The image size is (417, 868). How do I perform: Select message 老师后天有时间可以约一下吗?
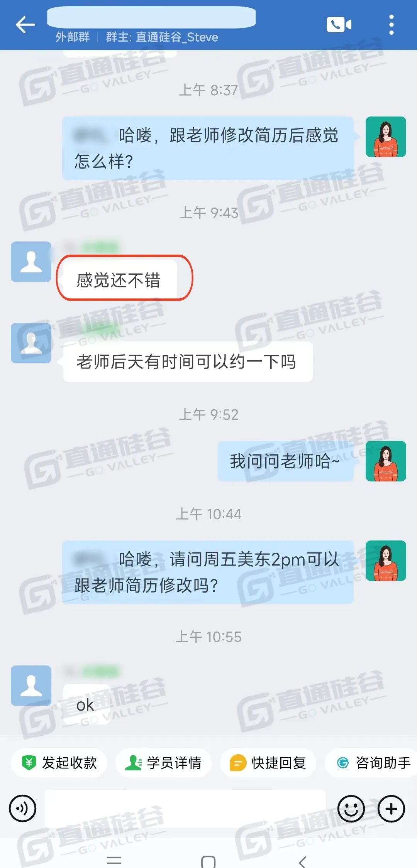coord(188,361)
